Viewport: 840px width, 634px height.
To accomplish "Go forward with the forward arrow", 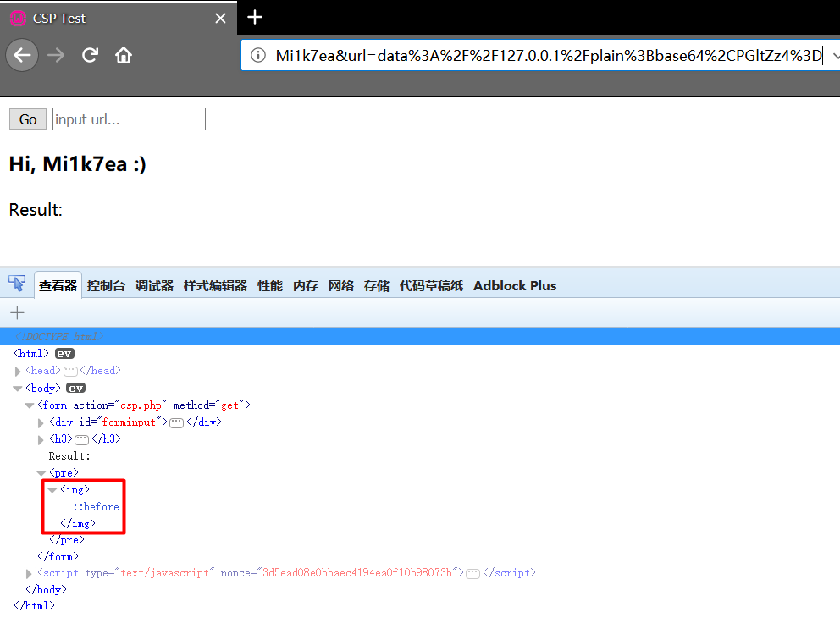I will click(x=56, y=55).
